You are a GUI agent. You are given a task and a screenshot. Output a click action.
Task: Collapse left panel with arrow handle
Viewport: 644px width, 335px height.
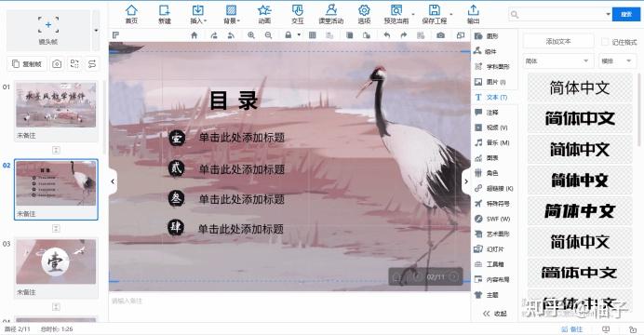[113, 181]
